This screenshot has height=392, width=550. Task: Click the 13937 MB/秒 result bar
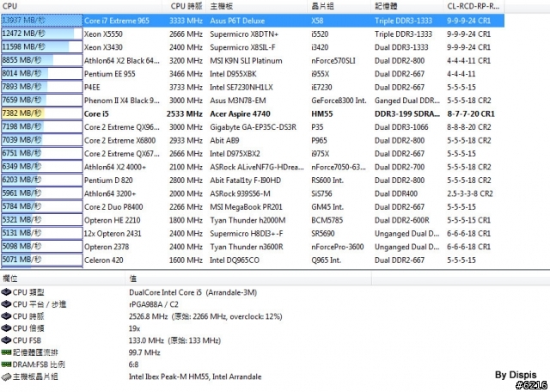(42, 21)
